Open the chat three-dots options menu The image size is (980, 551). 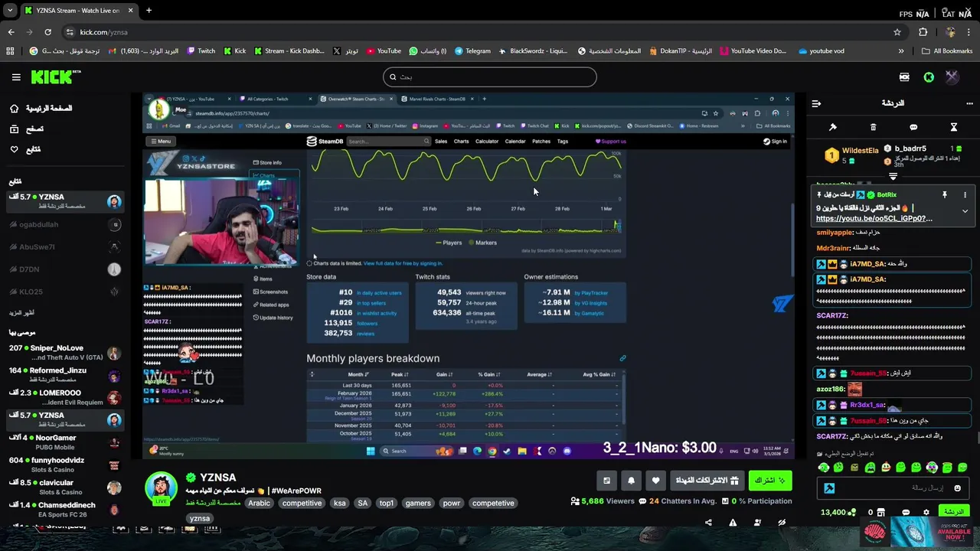(969, 103)
